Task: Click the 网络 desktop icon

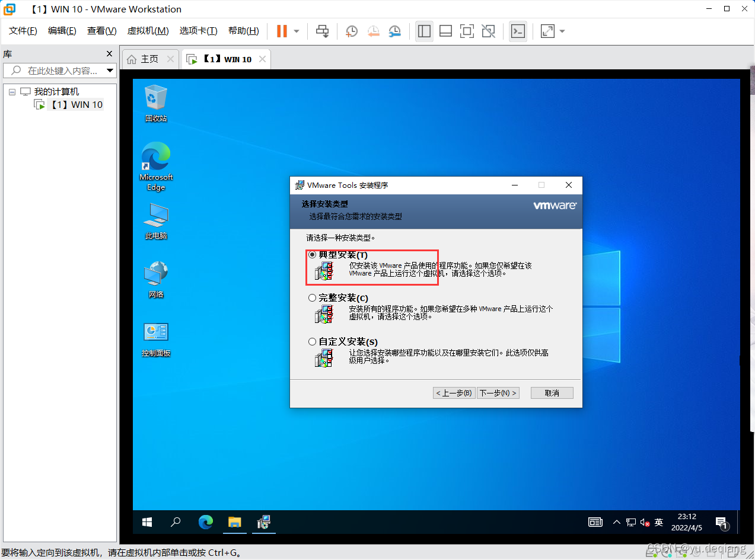Action: click(156, 280)
